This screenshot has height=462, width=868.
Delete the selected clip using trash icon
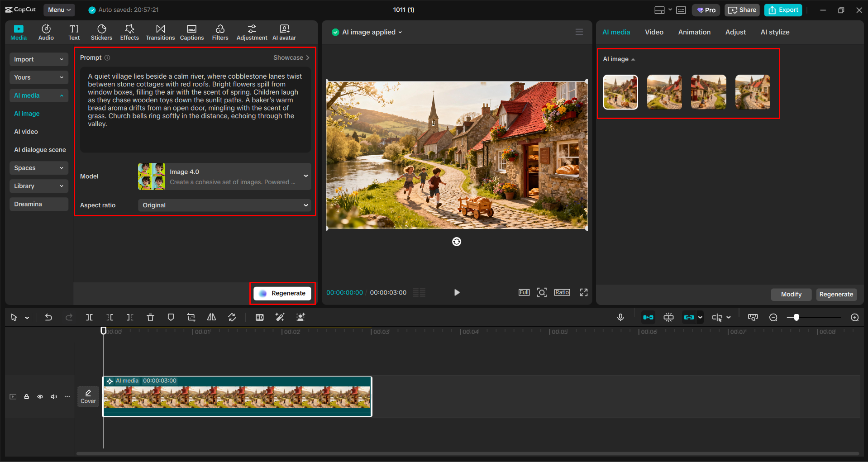coord(150,317)
